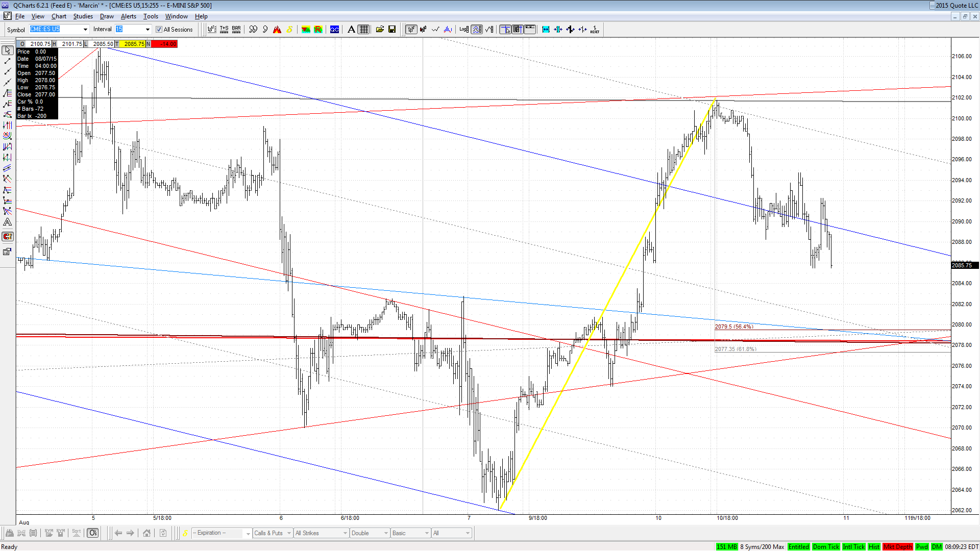Image resolution: width=980 pixels, height=551 pixels.
Task: Click the chart RESET icon
Action: point(595,30)
